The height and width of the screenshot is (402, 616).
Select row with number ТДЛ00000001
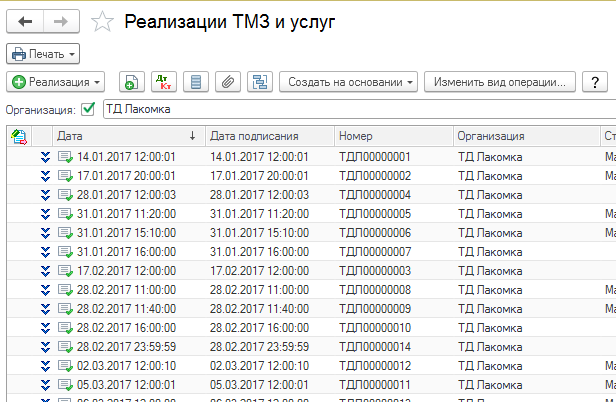[375, 157]
